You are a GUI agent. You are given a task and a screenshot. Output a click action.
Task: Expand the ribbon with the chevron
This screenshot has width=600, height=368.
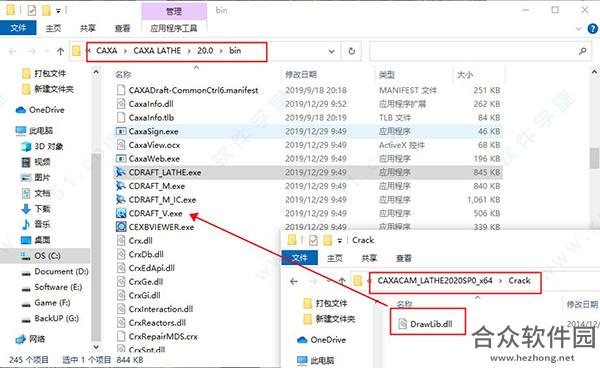click(x=579, y=29)
